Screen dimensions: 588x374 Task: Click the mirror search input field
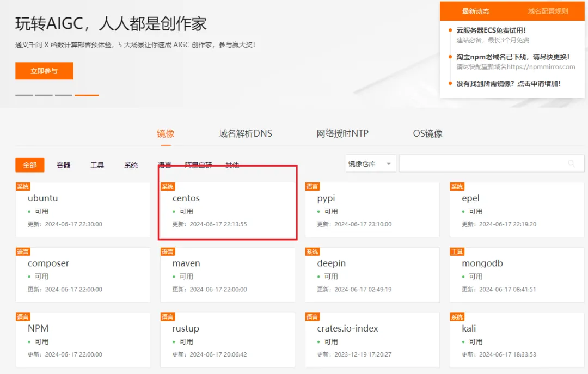click(491, 163)
